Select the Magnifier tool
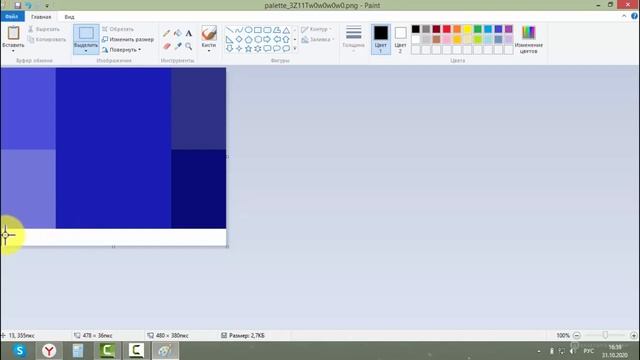Image resolution: width=640 pixels, height=360 pixels. (x=189, y=46)
